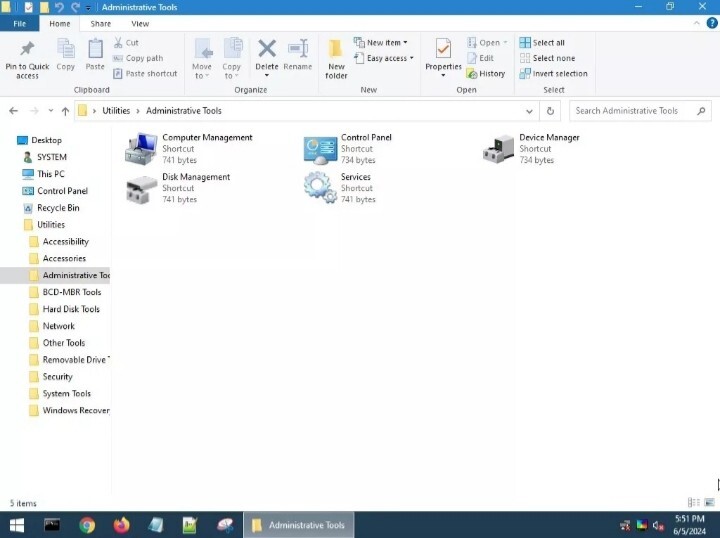Open the Properties dropdown arrow
Image resolution: width=720 pixels, height=538 pixels.
443,75
